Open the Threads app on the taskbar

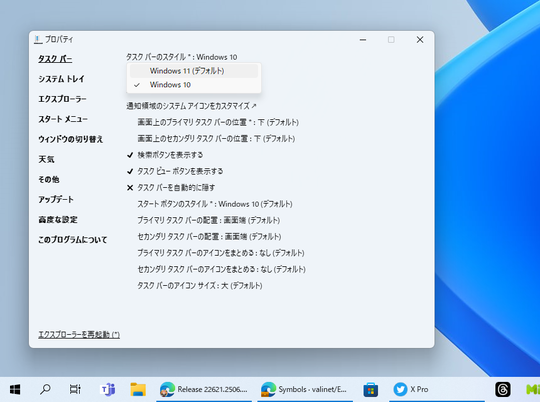(503, 390)
